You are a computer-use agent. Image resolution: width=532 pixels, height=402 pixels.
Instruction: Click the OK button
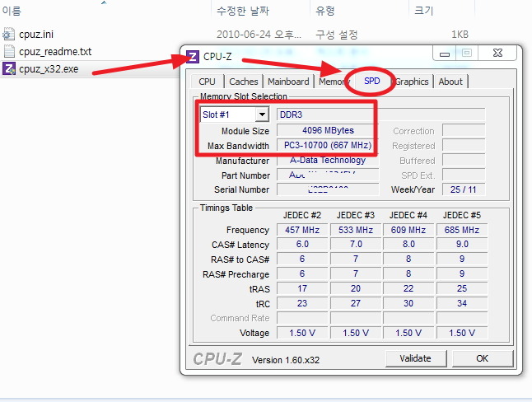(x=482, y=358)
